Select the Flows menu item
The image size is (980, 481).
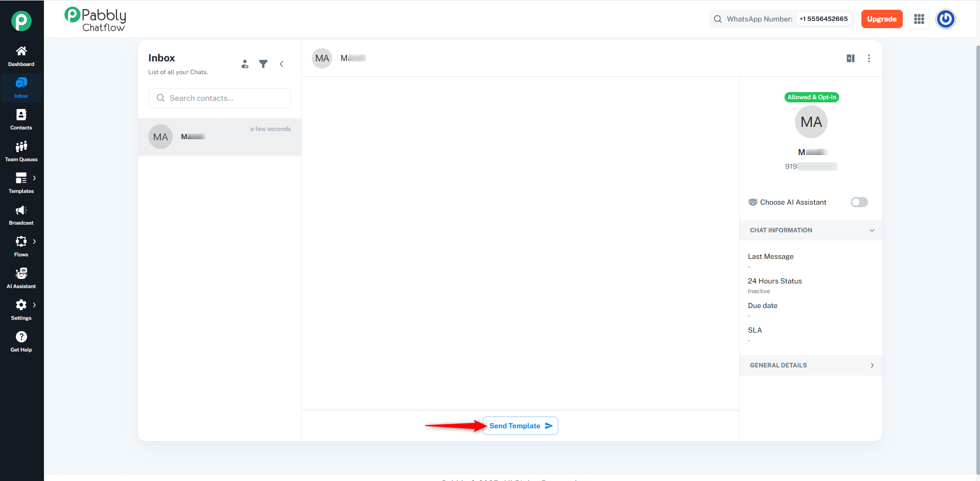tap(21, 247)
